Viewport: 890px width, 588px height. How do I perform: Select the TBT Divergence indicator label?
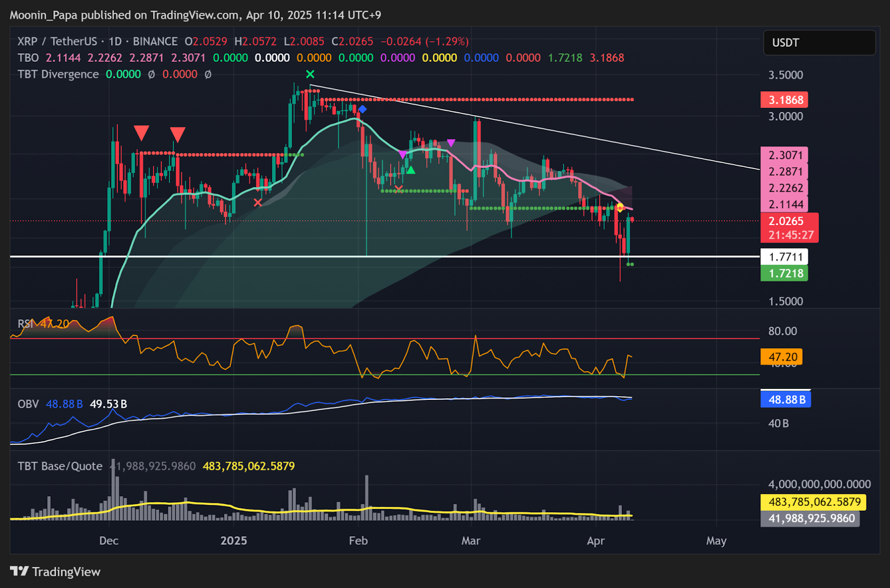pyautogui.click(x=58, y=74)
